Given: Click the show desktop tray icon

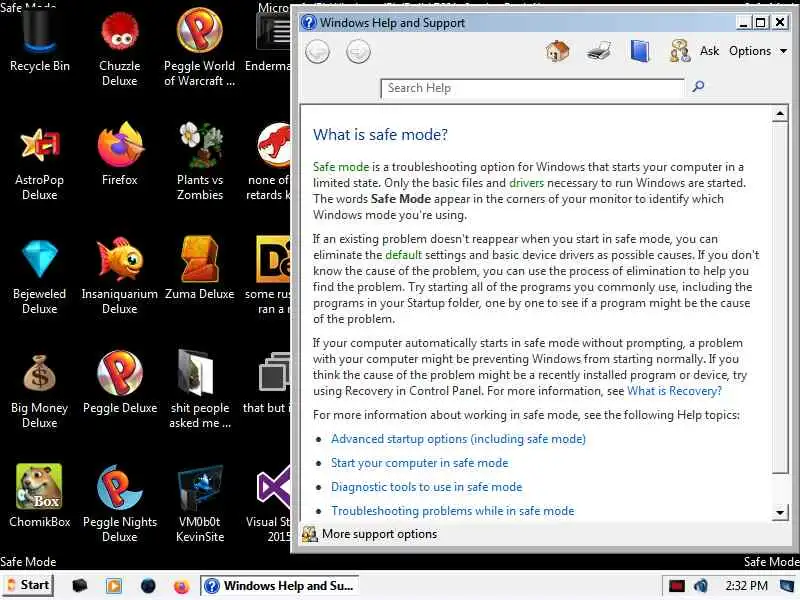Looking at the screenshot, I should point(786,586).
